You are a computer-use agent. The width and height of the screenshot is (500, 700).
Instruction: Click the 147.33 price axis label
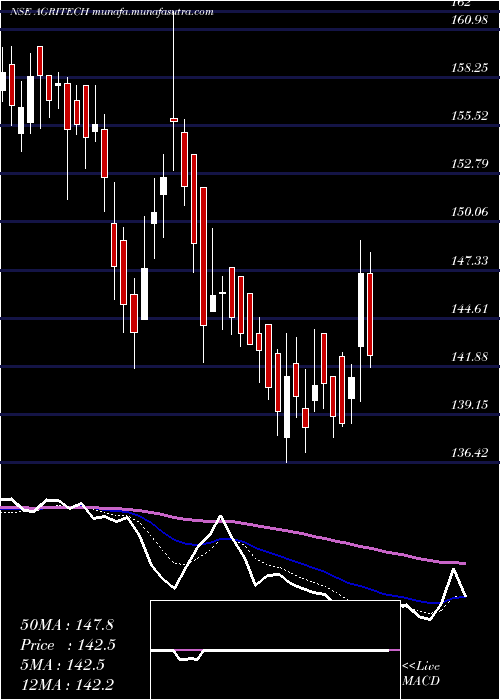coord(469,261)
